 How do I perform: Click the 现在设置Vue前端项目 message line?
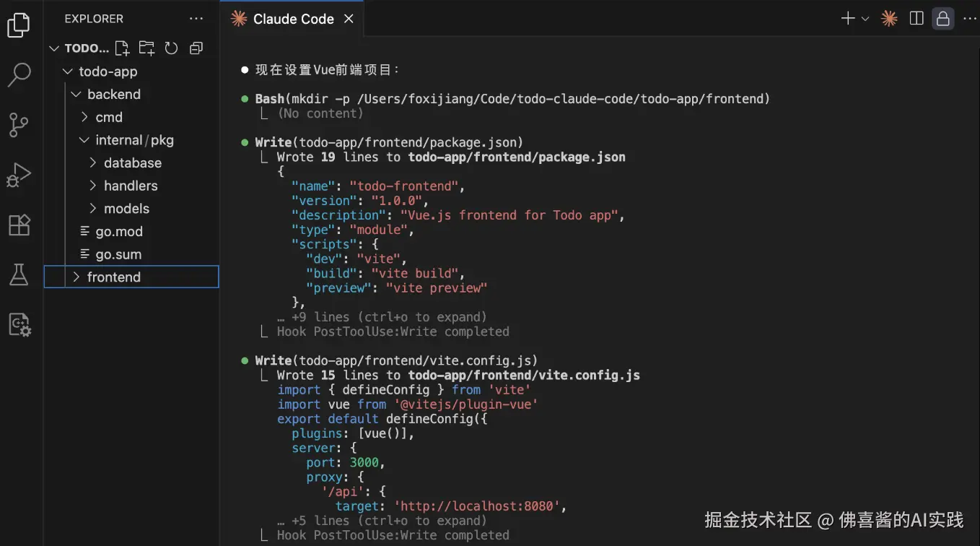327,70
